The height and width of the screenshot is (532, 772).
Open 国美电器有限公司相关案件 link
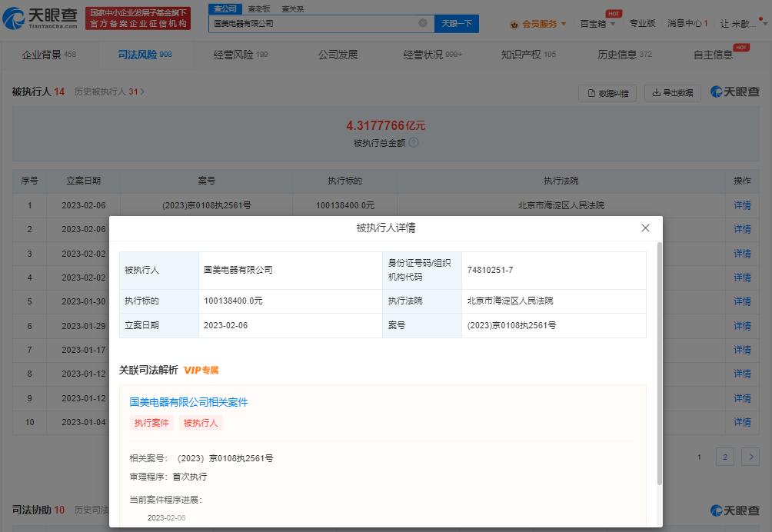(188, 402)
